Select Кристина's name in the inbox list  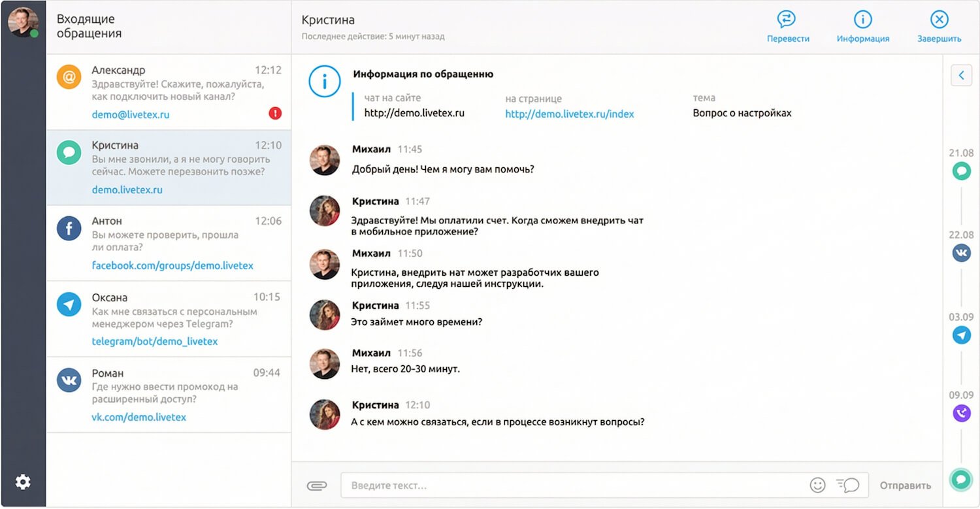click(115, 145)
